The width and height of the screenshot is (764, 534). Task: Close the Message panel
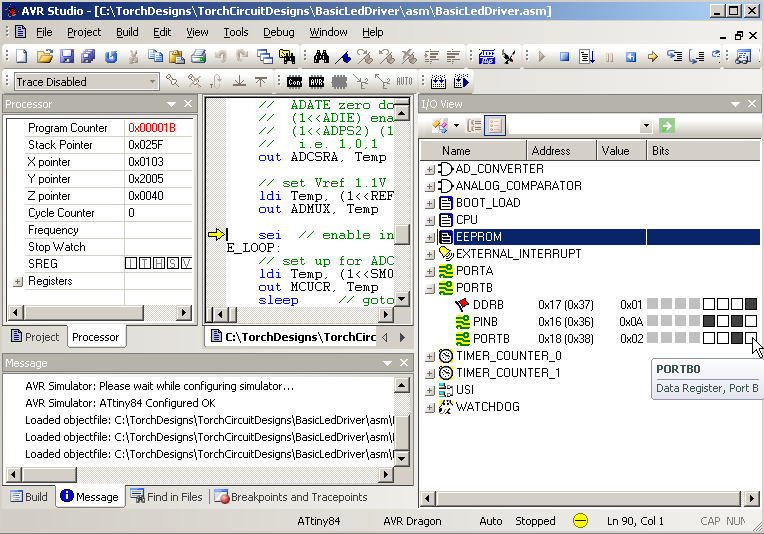404,362
